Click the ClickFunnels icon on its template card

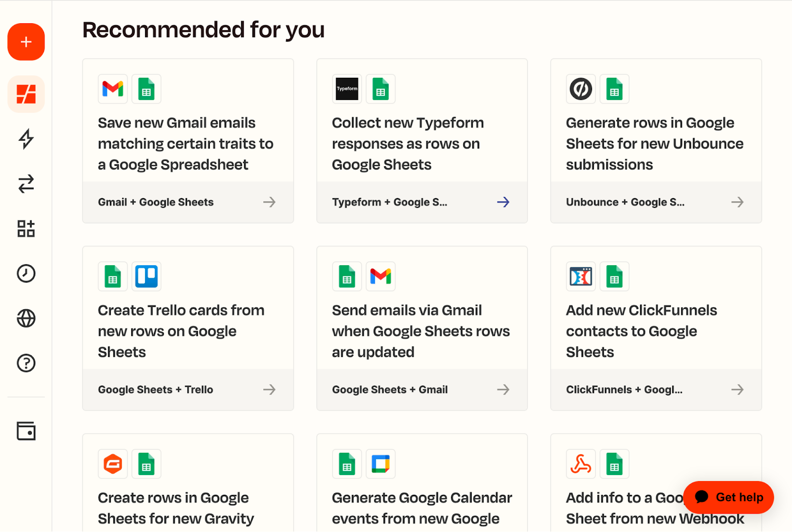click(x=581, y=277)
